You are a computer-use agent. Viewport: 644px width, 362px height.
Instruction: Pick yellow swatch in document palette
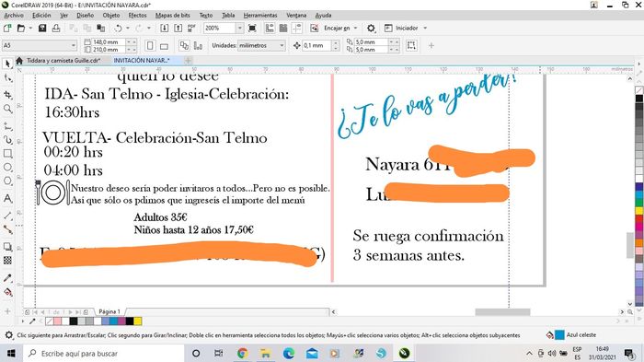point(138,321)
